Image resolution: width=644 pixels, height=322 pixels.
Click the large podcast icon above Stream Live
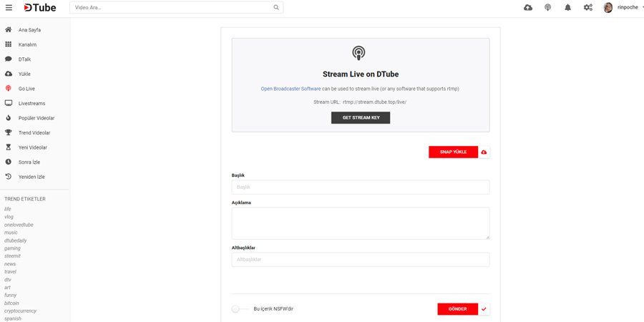[358, 53]
